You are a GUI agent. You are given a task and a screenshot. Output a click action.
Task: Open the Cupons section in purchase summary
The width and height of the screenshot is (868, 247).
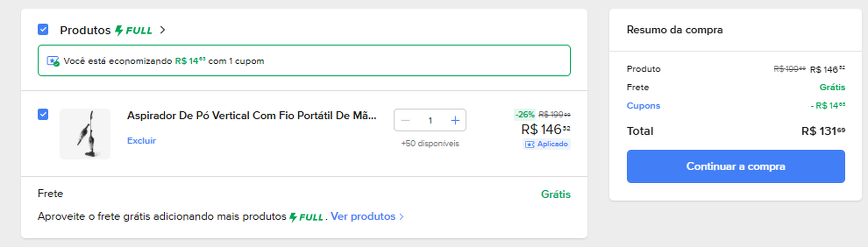pyautogui.click(x=643, y=106)
